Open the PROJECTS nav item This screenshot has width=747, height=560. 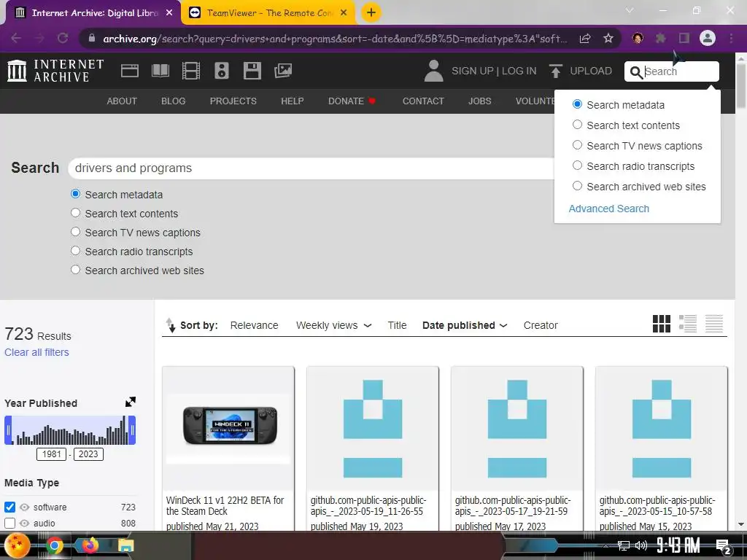233,101
